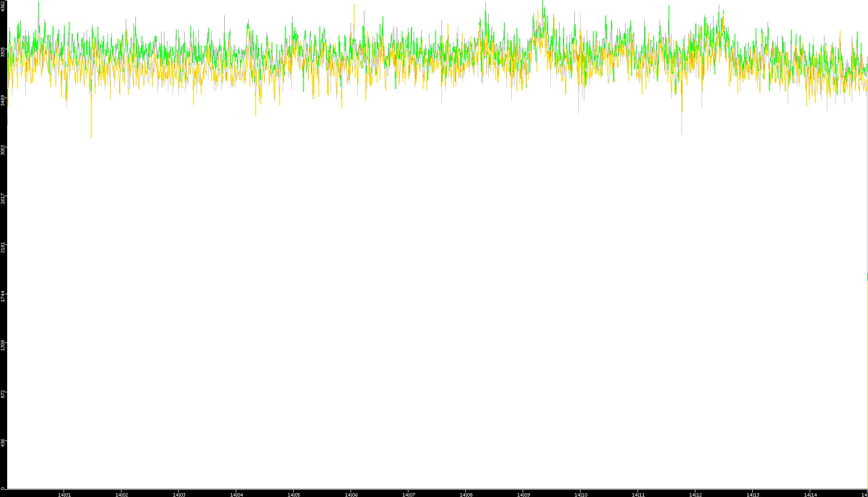
Task: Select the 1308 y-axis value label
Action: click(x=3, y=345)
